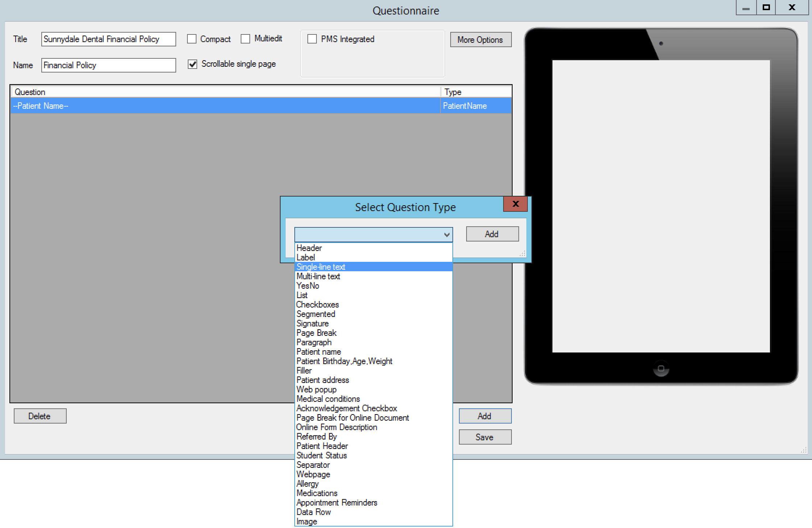This screenshot has height=528, width=812.
Task: Pick List question type
Action: (x=374, y=295)
